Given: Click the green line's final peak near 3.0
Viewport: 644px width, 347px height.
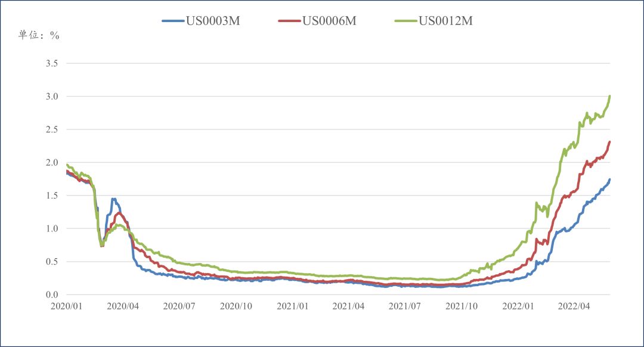Looking at the screenshot, I should click(x=609, y=97).
